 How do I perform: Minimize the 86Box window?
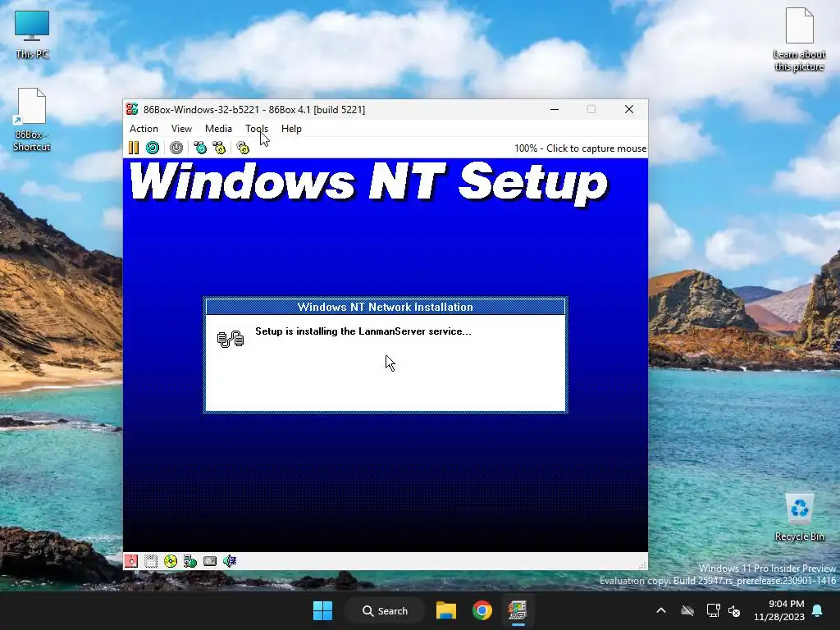pyautogui.click(x=555, y=109)
